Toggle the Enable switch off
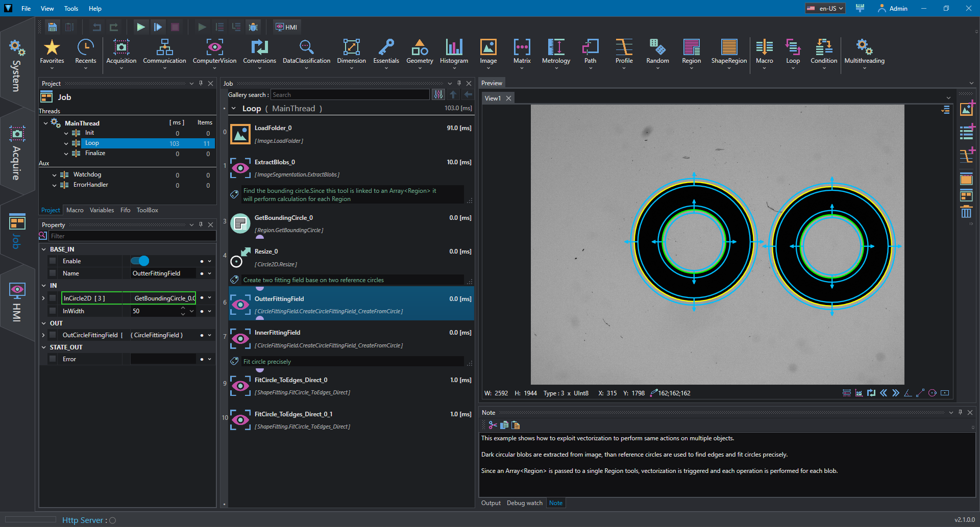 [x=140, y=261]
